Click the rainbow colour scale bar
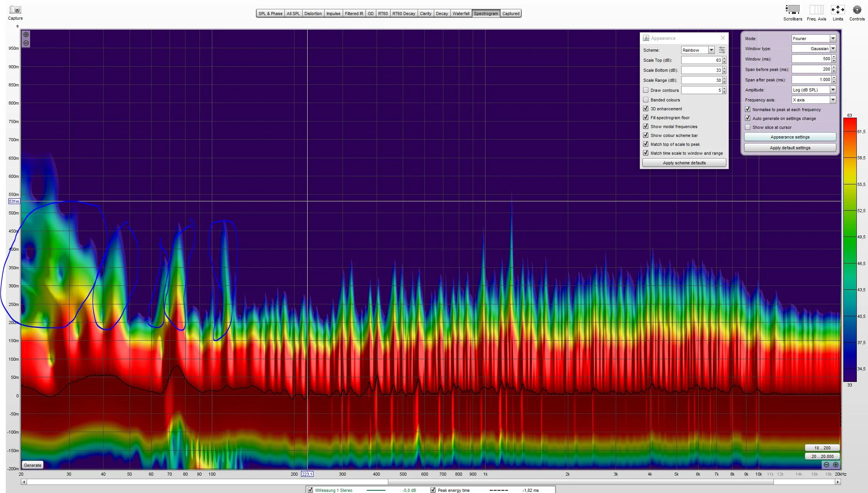 [x=849, y=250]
